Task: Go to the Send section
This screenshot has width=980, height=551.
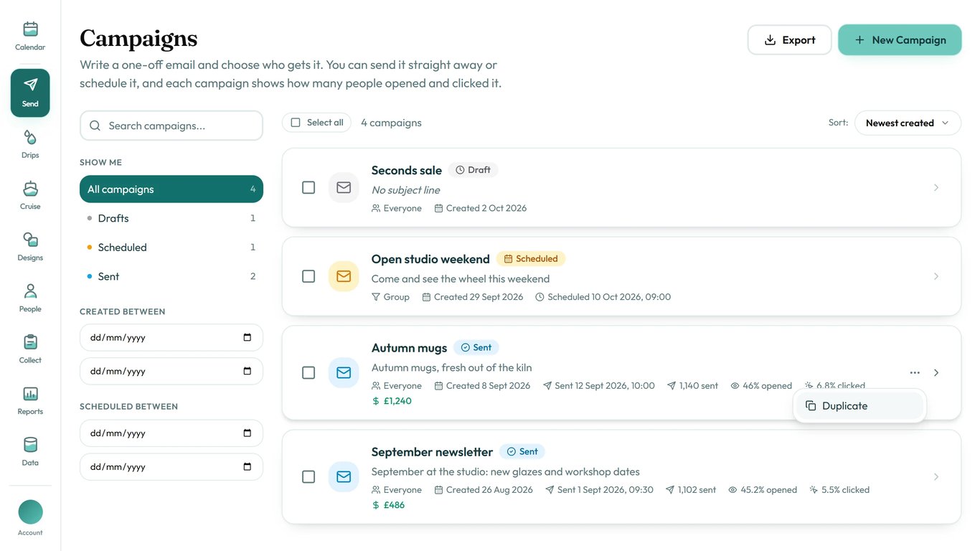Action: click(30, 93)
